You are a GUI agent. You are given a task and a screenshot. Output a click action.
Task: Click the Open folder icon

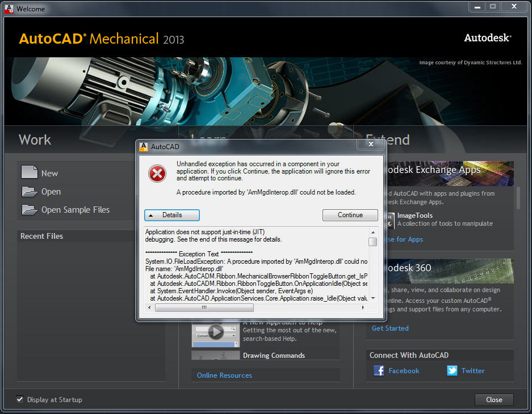click(30, 192)
